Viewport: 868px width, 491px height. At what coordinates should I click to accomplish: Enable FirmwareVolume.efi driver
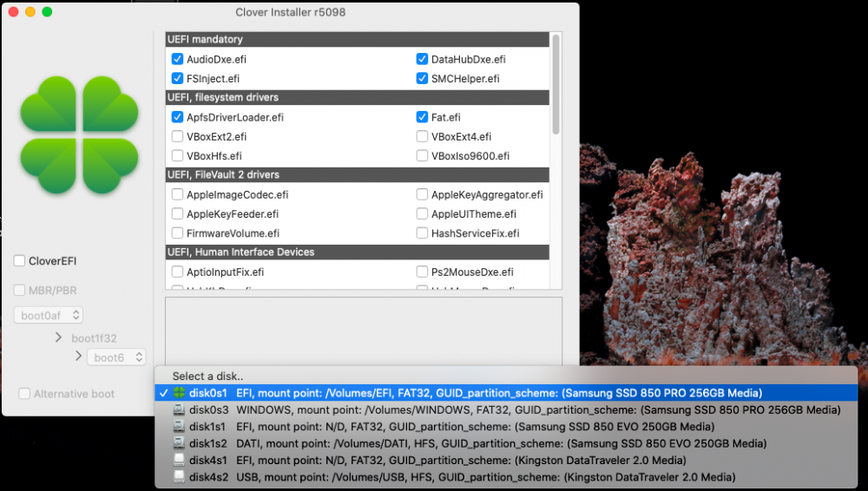[177, 233]
